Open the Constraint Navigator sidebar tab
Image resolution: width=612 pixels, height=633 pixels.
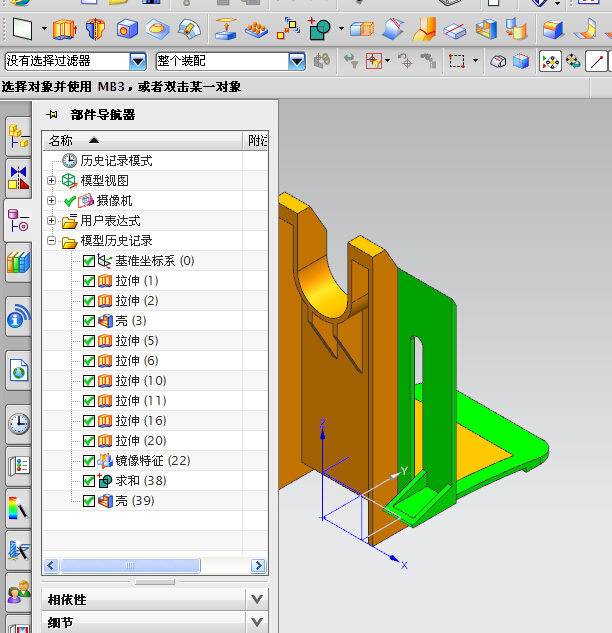pos(18,178)
